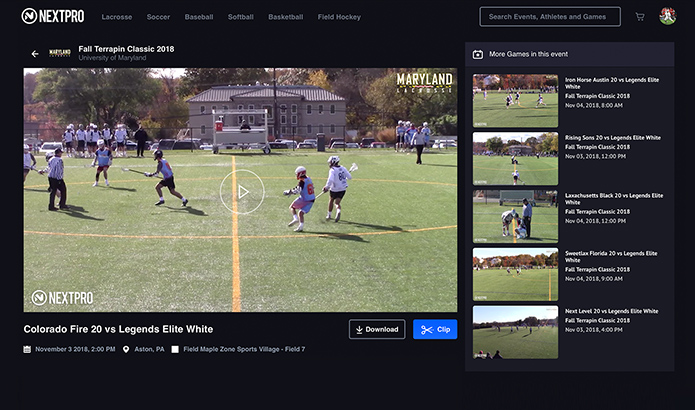Open the University of Maryland subtitle link

[112, 58]
